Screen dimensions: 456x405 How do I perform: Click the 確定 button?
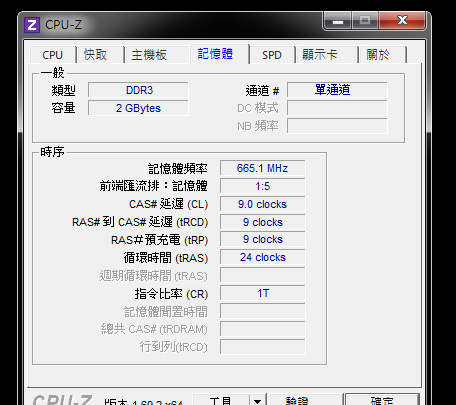coord(382,400)
